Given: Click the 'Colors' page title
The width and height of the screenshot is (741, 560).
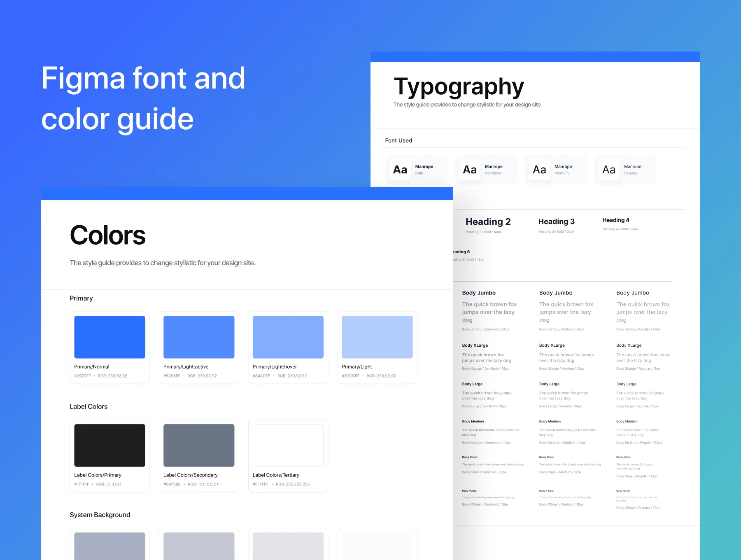Looking at the screenshot, I should pos(107,235).
